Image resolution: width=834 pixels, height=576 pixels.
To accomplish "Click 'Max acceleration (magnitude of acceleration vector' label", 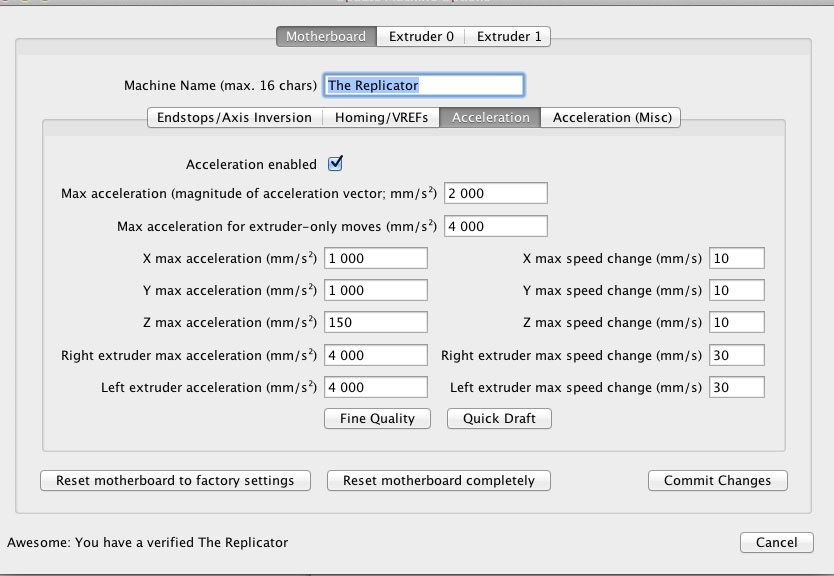I will (x=249, y=194).
